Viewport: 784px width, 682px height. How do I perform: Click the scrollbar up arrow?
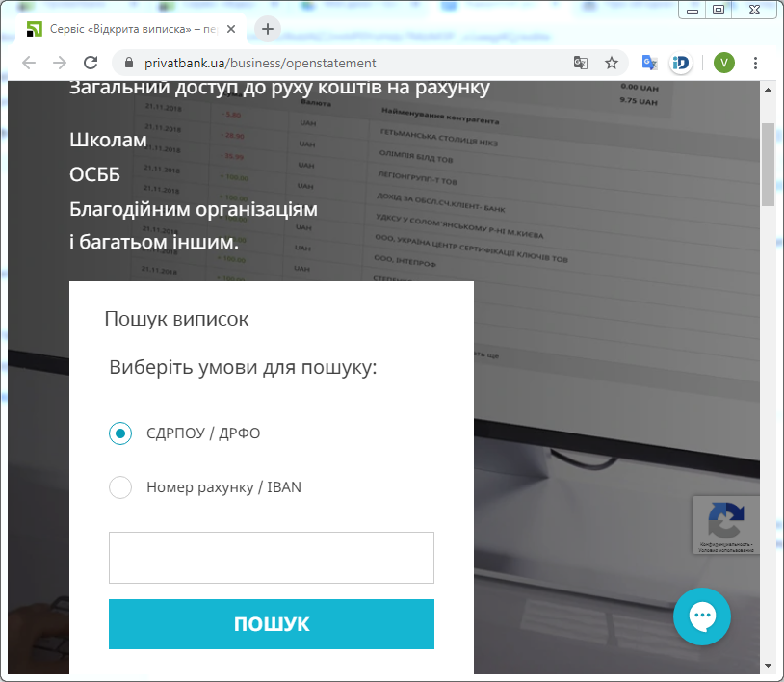(768, 90)
